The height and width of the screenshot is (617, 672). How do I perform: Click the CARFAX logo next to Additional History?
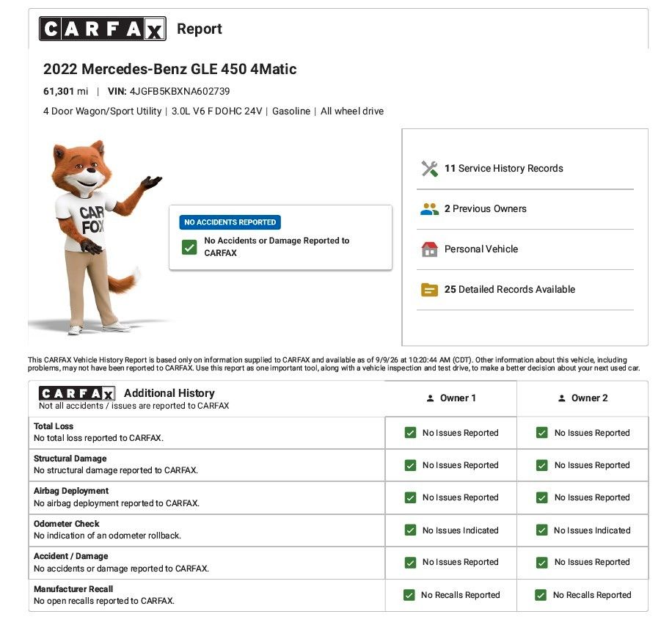click(x=77, y=393)
